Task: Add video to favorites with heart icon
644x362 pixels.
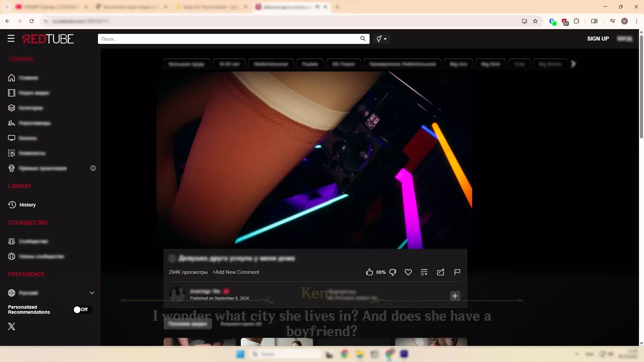Action: click(408, 272)
